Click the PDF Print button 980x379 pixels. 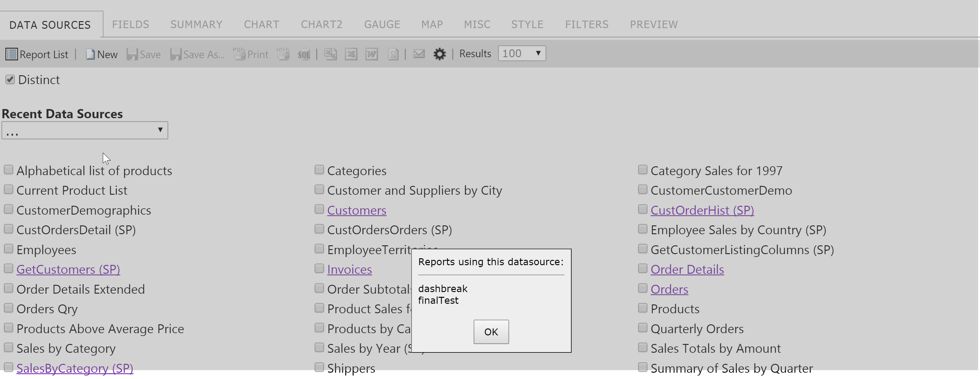point(251,54)
